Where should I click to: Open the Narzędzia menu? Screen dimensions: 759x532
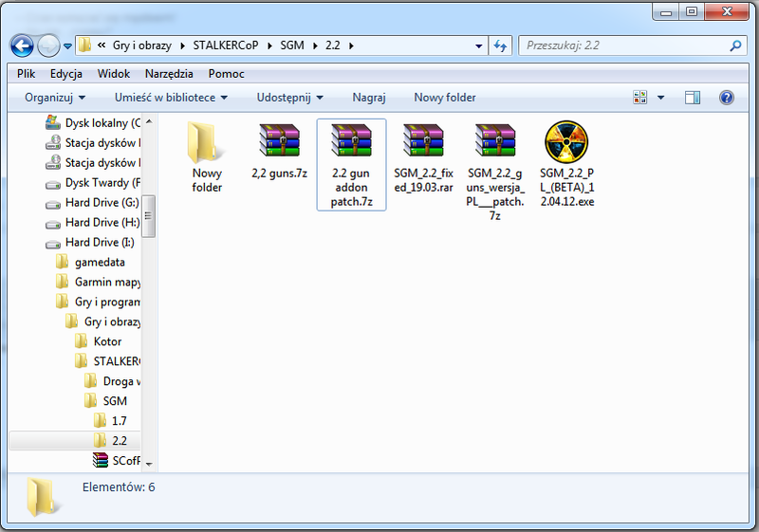(169, 74)
